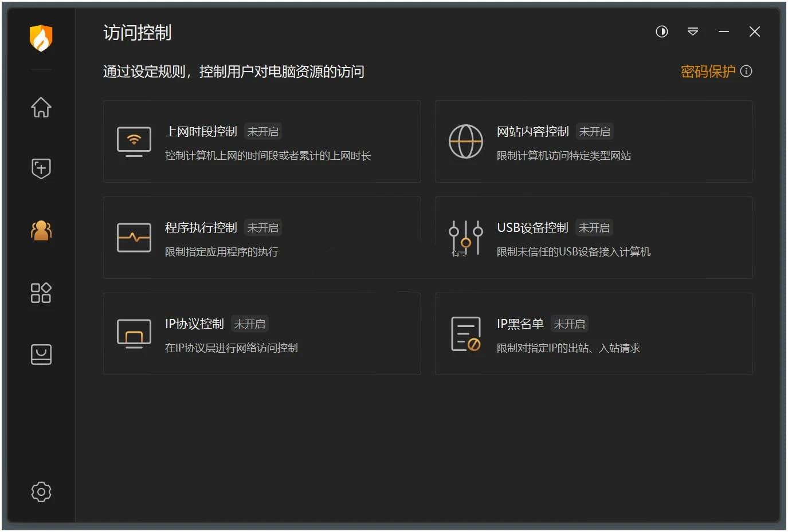Image resolution: width=788 pixels, height=532 pixels.
Task: Enable 程序执行控制
Action: coord(262,237)
